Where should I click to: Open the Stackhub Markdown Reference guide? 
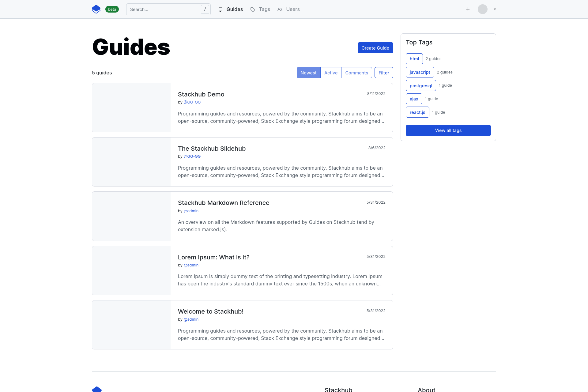pyautogui.click(x=223, y=203)
